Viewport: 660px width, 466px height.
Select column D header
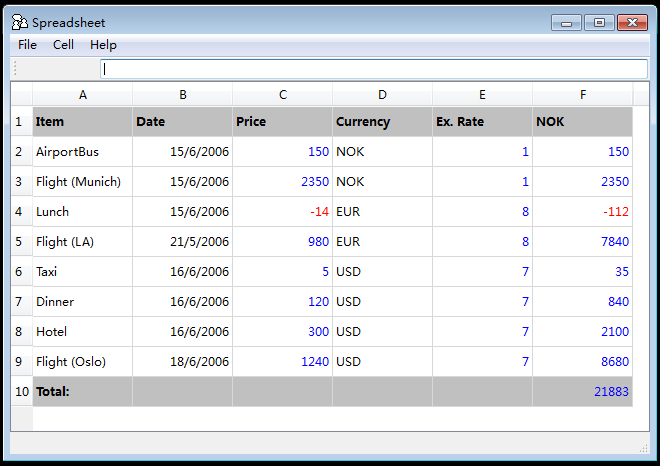[382, 94]
